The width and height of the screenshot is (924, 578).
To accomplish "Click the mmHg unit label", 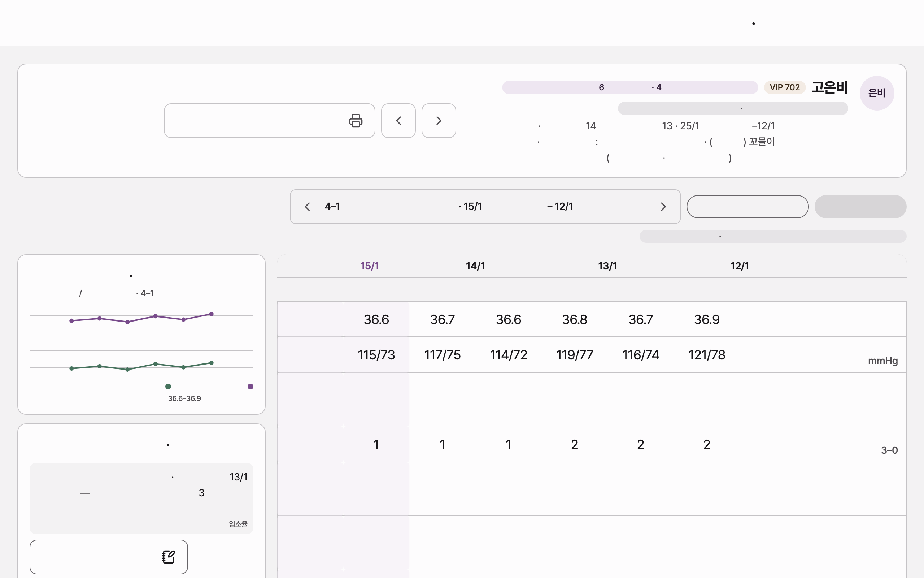I will [x=883, y=361].
